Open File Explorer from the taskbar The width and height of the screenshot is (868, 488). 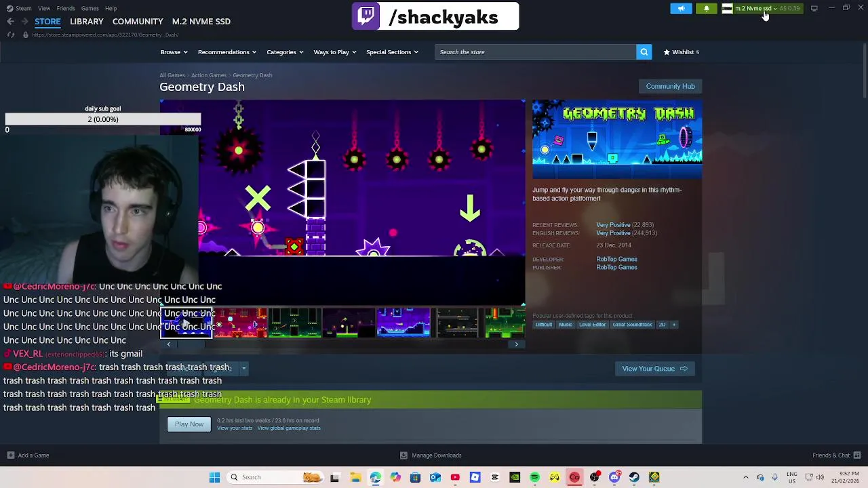click(x=355, y=477)
